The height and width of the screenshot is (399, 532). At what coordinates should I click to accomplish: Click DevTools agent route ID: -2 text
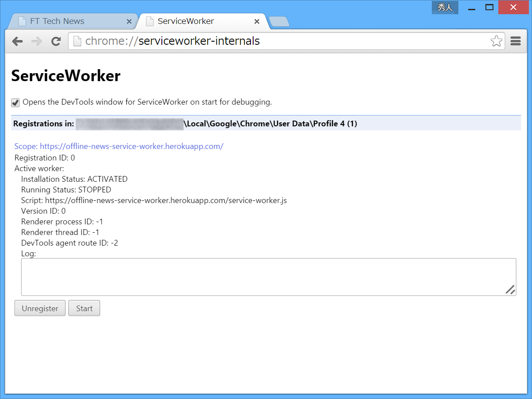pos(70,243)
